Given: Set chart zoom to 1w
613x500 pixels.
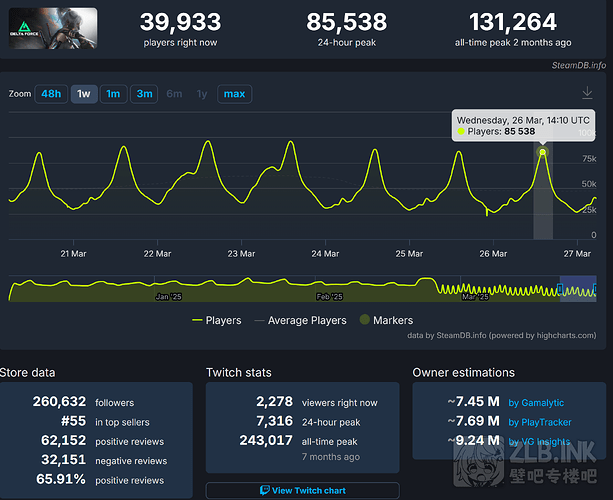Looking at the screenshot, I should pyautogui.click(x=84, y=94).
